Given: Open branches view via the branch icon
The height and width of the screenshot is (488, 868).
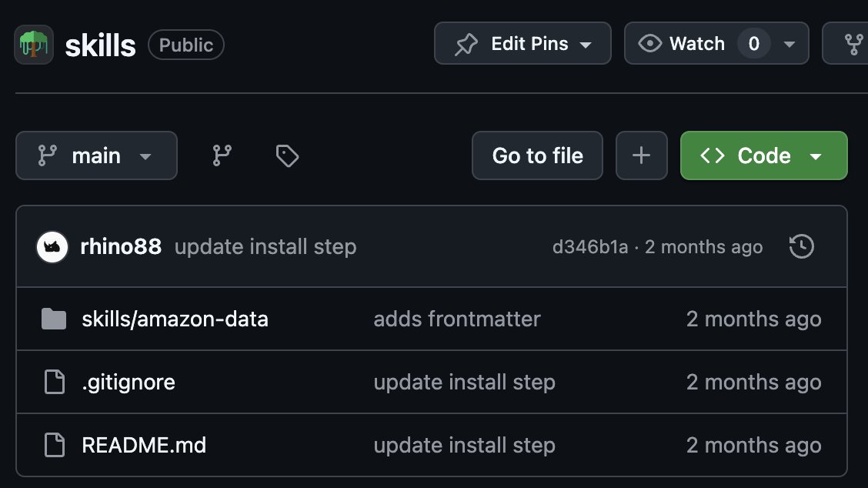Looking at the screenshot, I should tap(222, 155).
